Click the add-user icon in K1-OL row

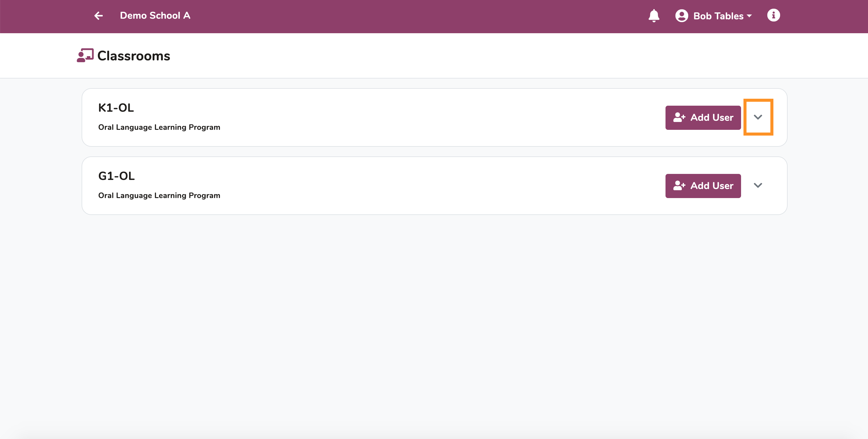[x=679, y=117]
